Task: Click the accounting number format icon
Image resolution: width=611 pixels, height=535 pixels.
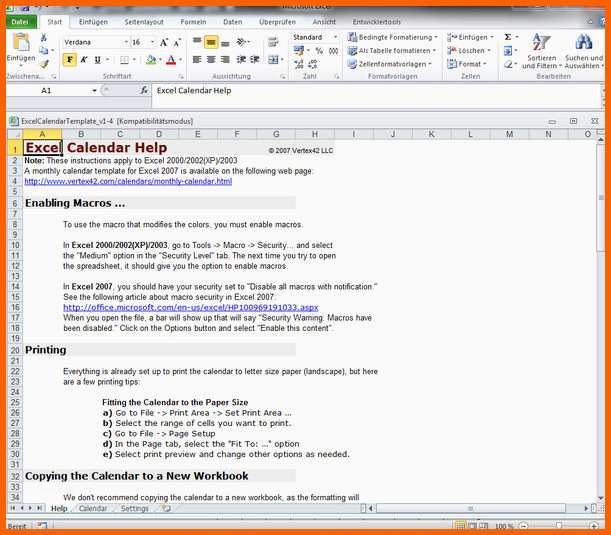Action: (x=299, y=50)
